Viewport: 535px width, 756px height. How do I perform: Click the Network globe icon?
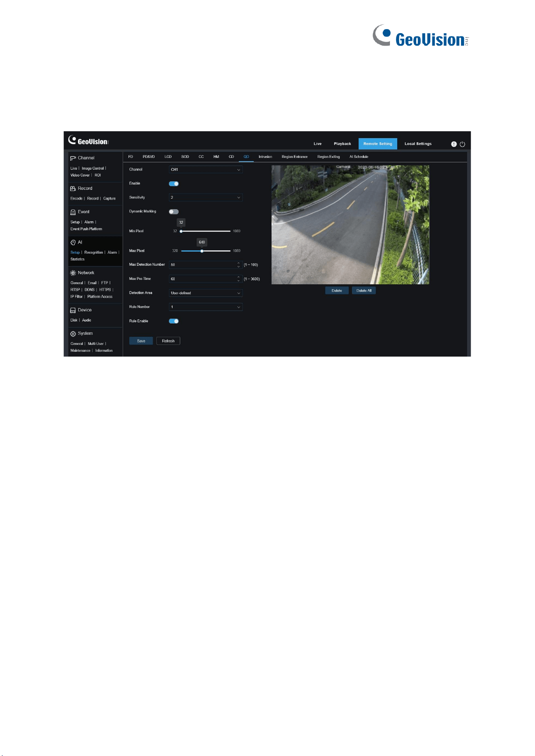(x=73, y=273)
